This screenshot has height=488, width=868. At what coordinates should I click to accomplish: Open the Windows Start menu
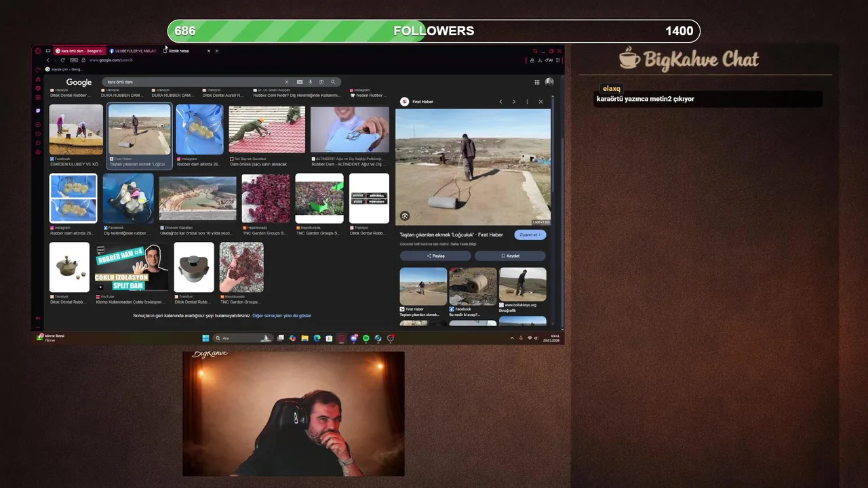tap(205, 338)
